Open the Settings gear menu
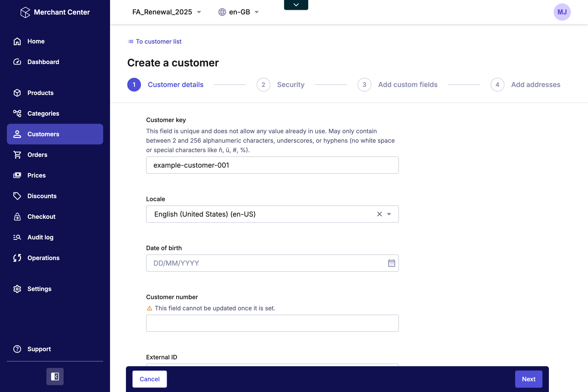This screenshot has height=392, width=588. (x=17, y=289)
